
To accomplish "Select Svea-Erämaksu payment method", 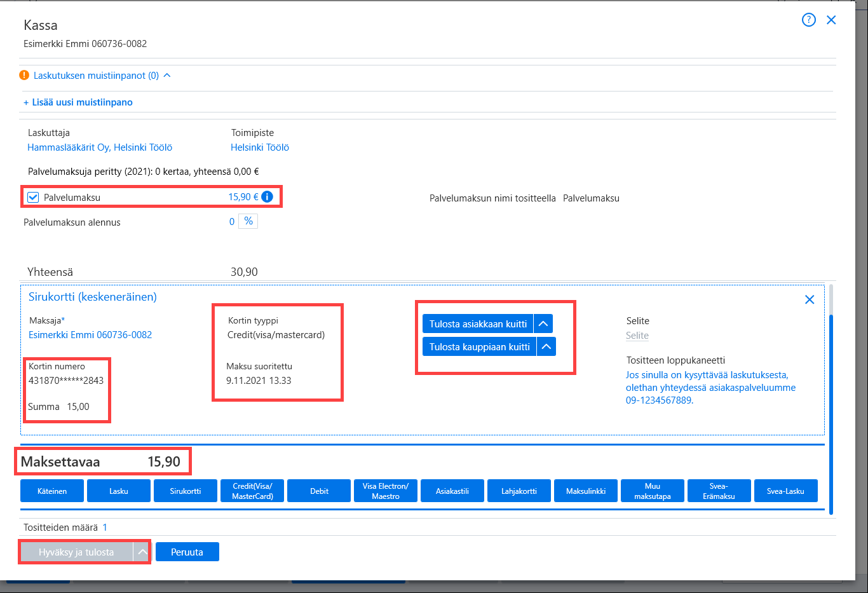I will click(x=719, y=491).
